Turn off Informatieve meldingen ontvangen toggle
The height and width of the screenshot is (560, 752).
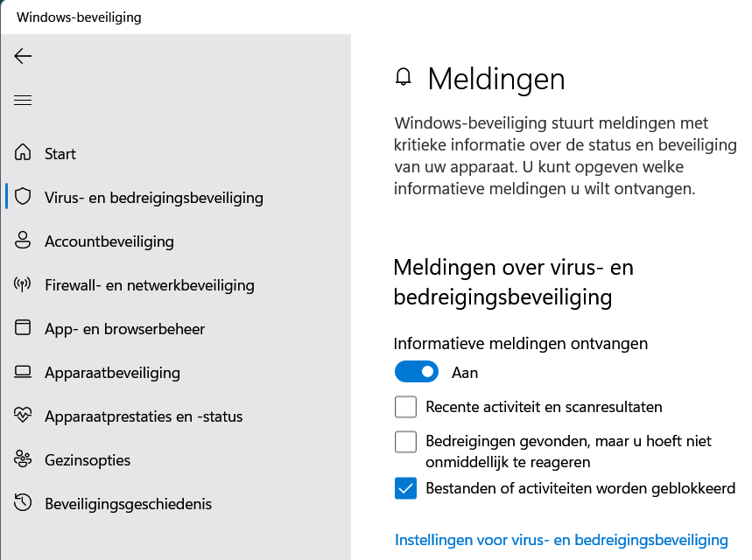(x=416, y=372)
